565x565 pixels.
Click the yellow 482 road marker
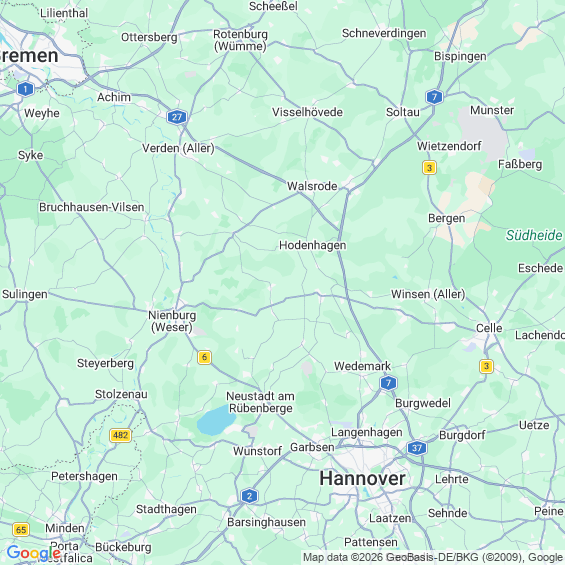120,435
